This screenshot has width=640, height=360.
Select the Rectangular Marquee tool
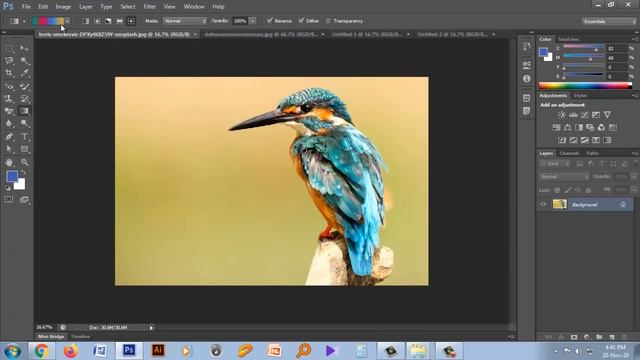(9, 49)
